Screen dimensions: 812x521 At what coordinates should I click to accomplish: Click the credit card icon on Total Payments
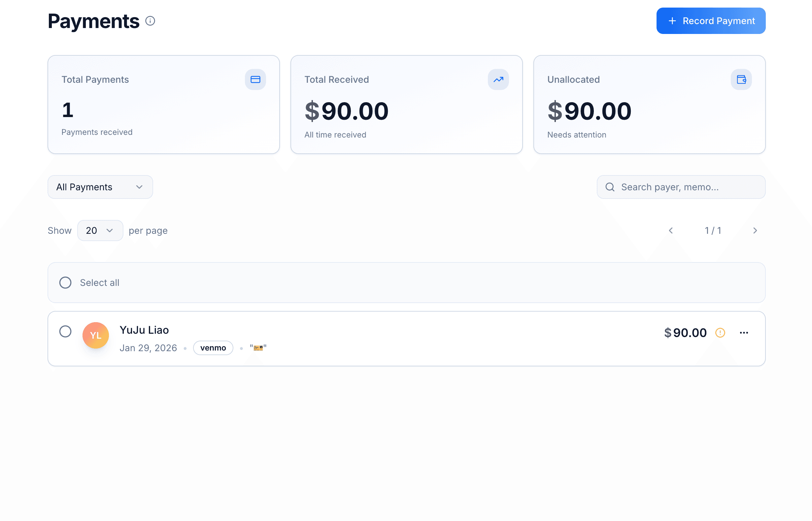point(255,79)
